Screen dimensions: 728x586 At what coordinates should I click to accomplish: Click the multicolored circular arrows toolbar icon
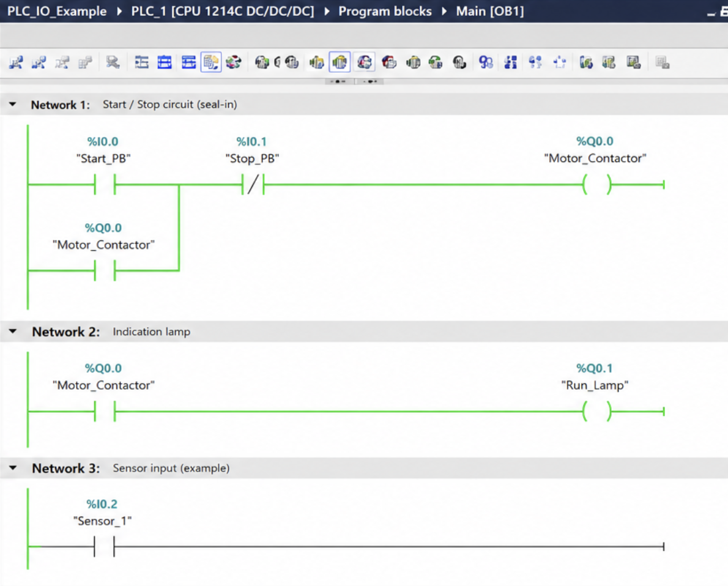(234, 62)
